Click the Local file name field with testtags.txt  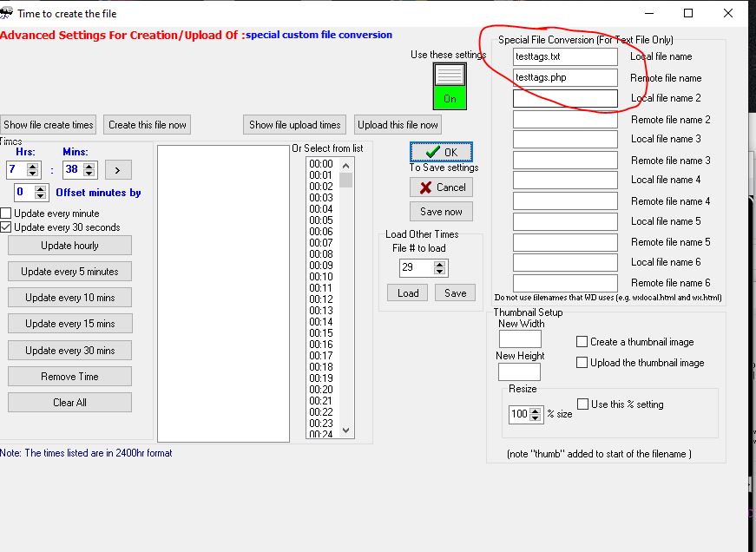click(x=565, y=56)
